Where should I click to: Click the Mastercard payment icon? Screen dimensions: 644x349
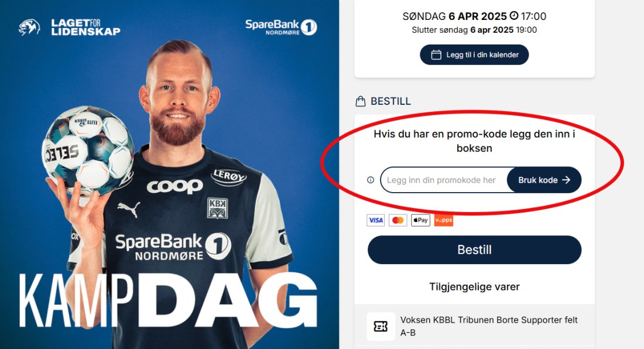click(x=398, y=220)
